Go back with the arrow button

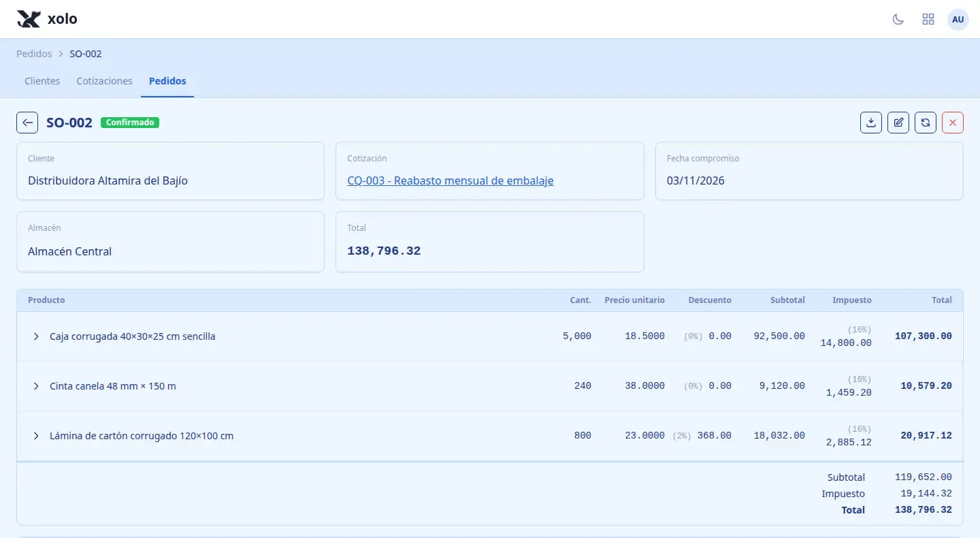pos(27,123)
